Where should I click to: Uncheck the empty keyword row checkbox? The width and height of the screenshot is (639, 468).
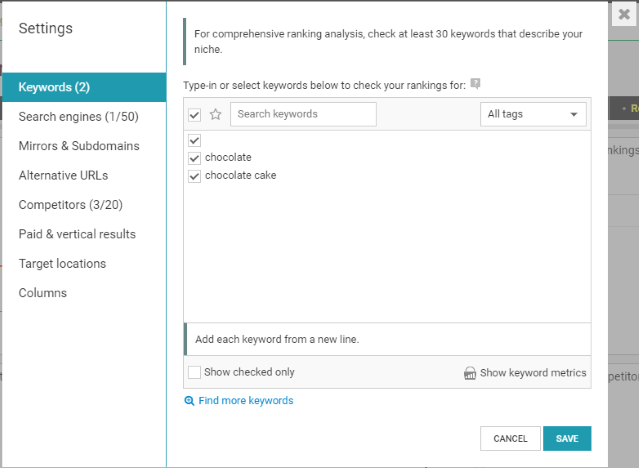point(194,141)
